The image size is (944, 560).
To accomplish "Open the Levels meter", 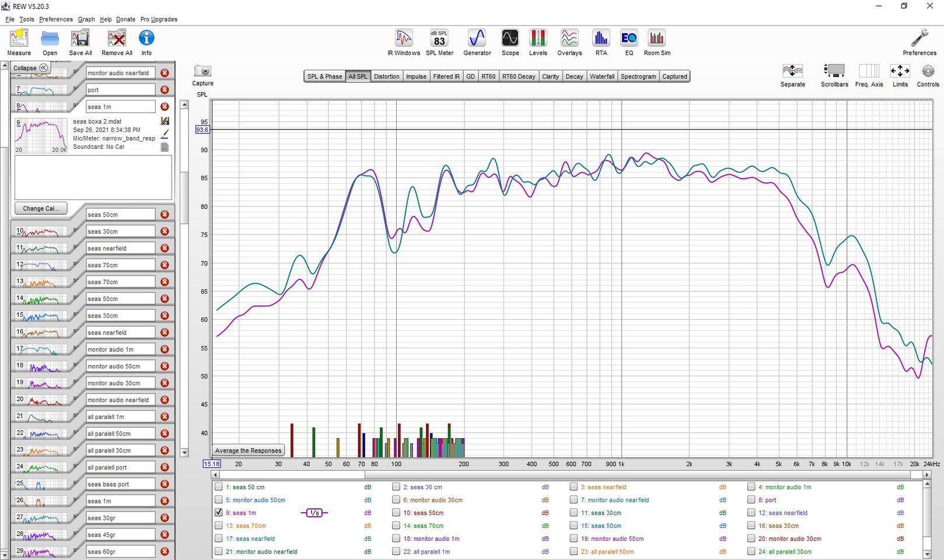I will (x=538, y=43).
